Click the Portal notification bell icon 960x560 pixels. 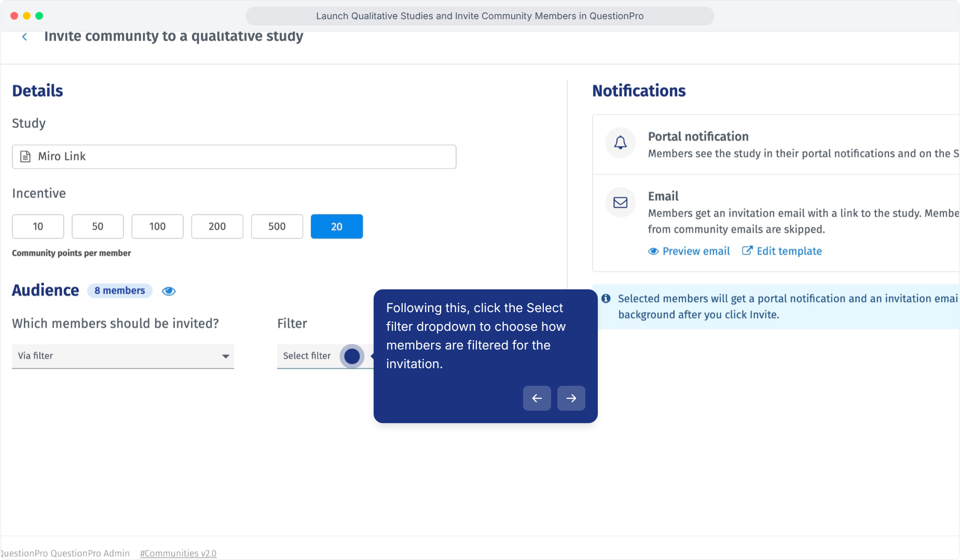click(620, 142)
